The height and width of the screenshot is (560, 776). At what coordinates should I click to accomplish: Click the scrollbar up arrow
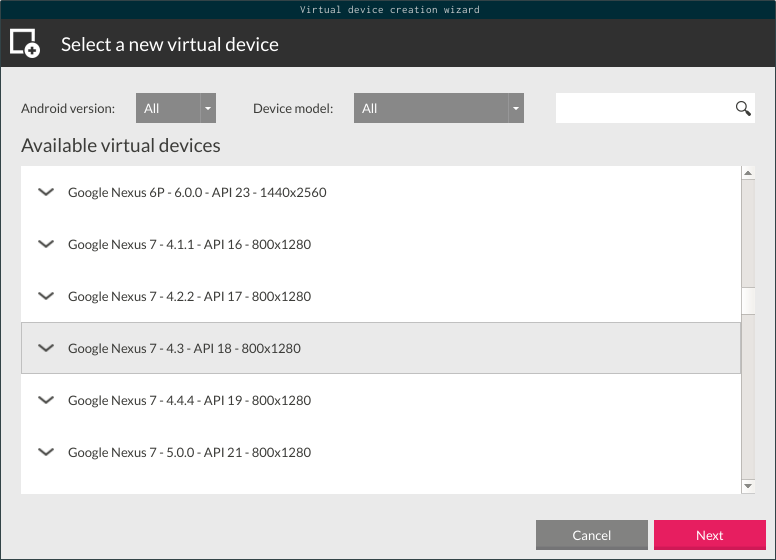(x=748, y=173)
